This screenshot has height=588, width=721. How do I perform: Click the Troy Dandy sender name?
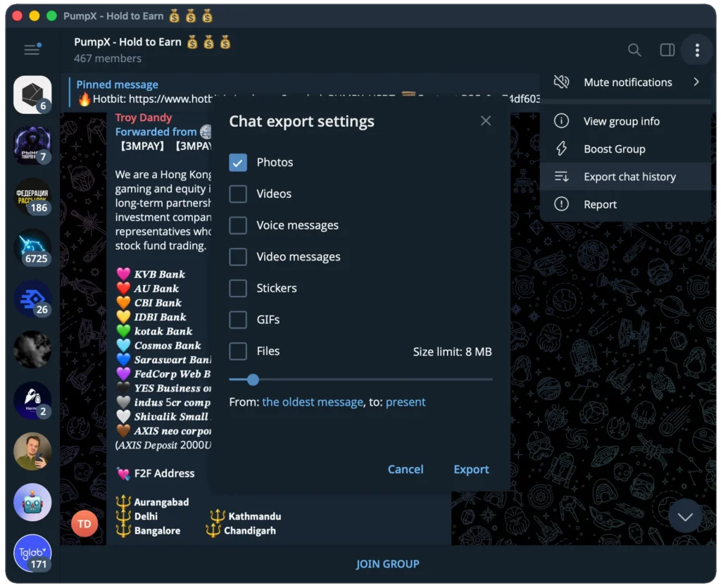tap(143, 118)
